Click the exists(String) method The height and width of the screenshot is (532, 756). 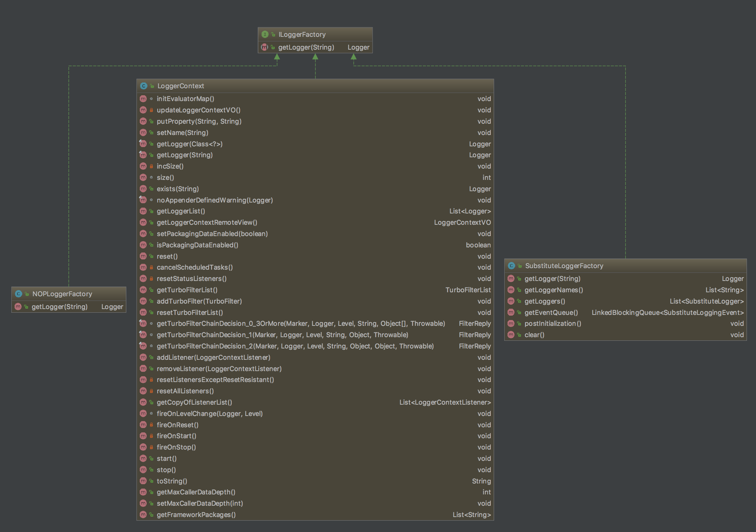pos(178,189)
